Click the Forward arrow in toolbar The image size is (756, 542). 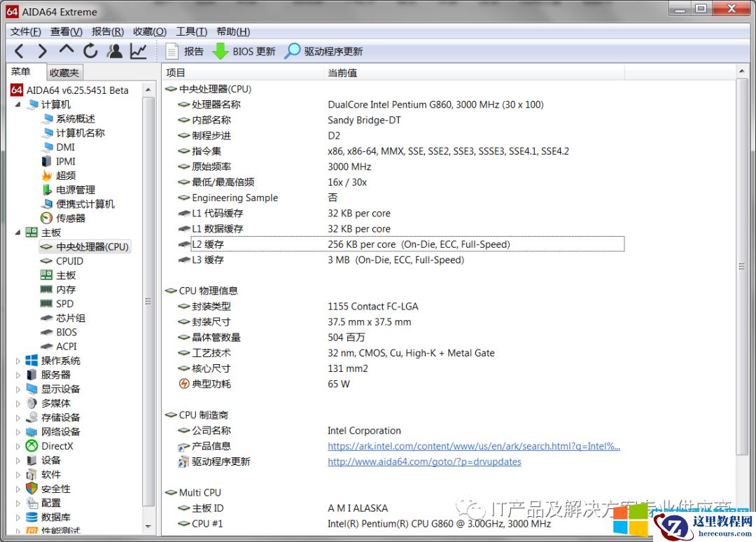[42, 51]
